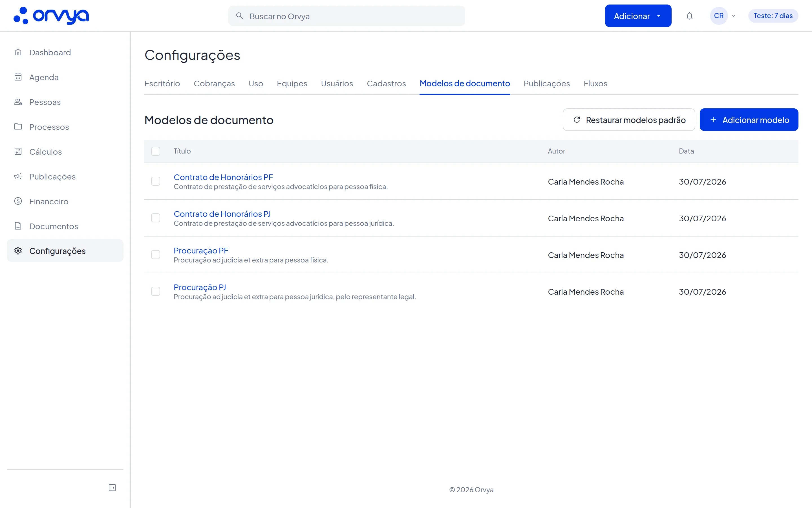Open notifications bell

point(690,16)
